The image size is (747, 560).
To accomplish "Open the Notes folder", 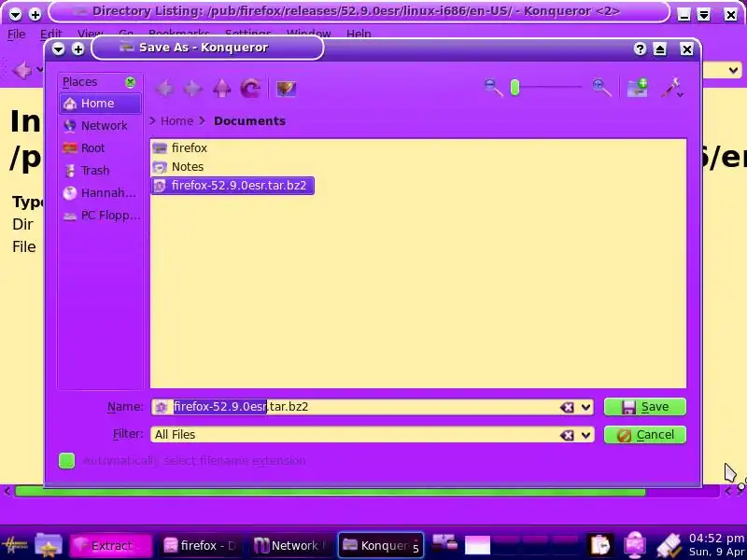I will tap(178, 167).
